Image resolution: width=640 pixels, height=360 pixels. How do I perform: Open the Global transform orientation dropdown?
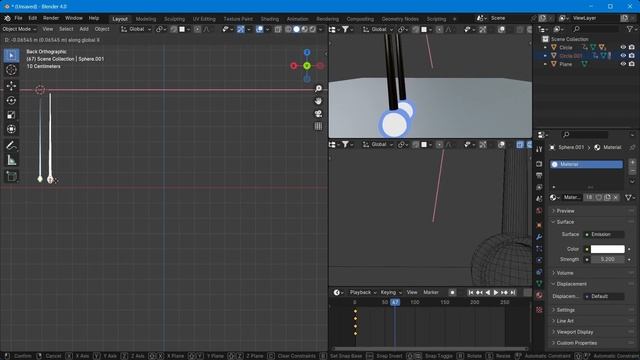pos(136,29)
